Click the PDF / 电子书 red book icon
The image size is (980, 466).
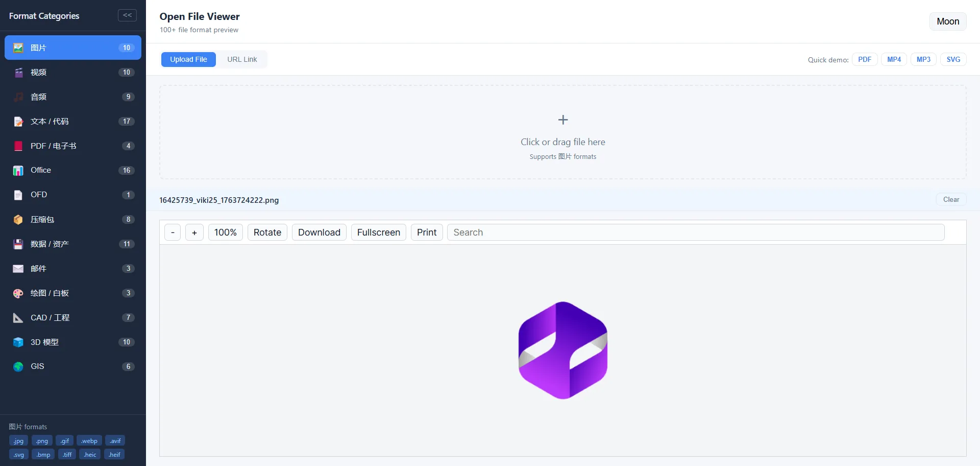point(18,146)
